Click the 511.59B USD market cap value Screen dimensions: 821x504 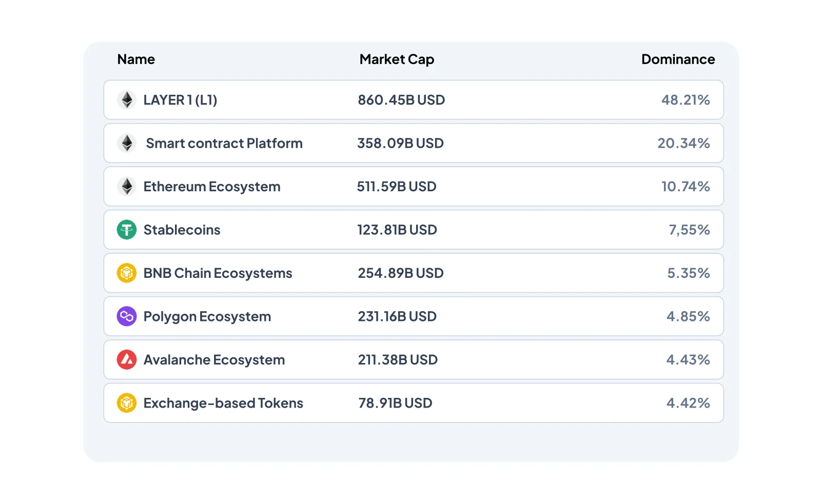[397, 187]
